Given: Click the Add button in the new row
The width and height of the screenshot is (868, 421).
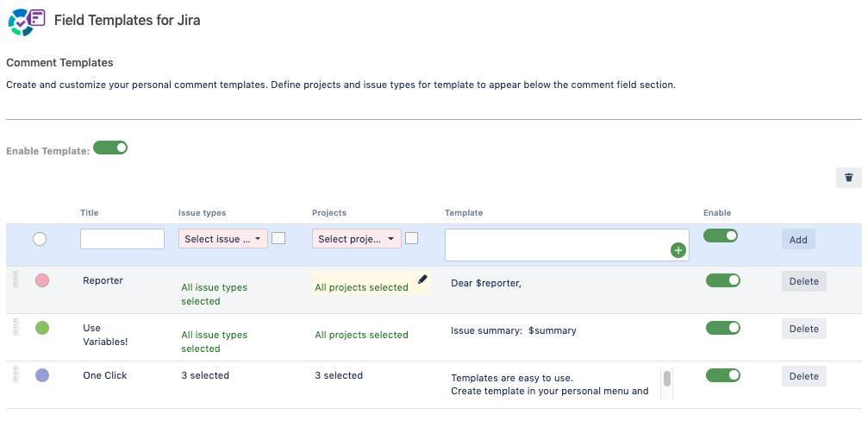Looking at the screenshot, I should (798, 239).
